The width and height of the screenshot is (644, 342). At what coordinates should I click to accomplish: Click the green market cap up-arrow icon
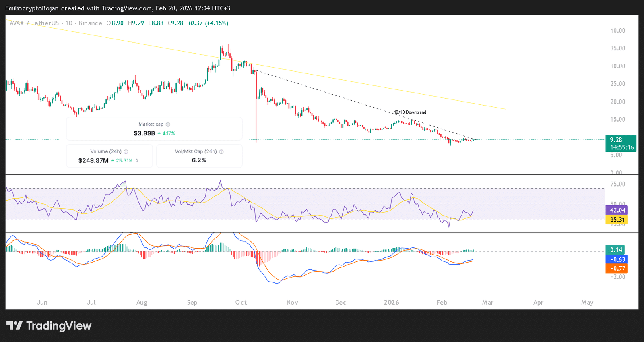pos(159,133)
